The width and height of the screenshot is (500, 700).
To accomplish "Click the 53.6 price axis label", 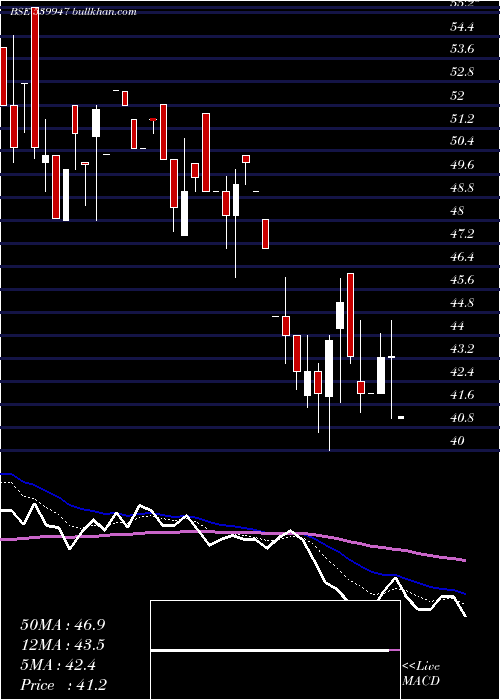I will [462, 49].
